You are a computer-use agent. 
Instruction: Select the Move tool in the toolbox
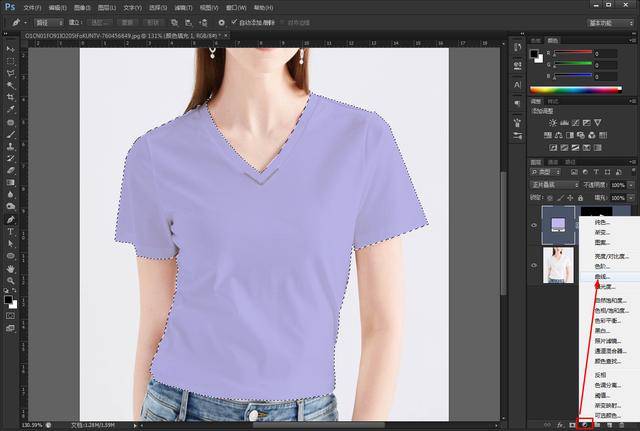(x=10, y=49)
